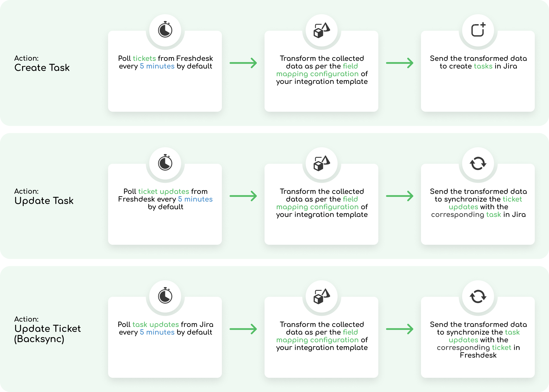549x392 pixels.
Task: Click "5 minutes" text in Poll tickets card
Action: tap(157, 66)
